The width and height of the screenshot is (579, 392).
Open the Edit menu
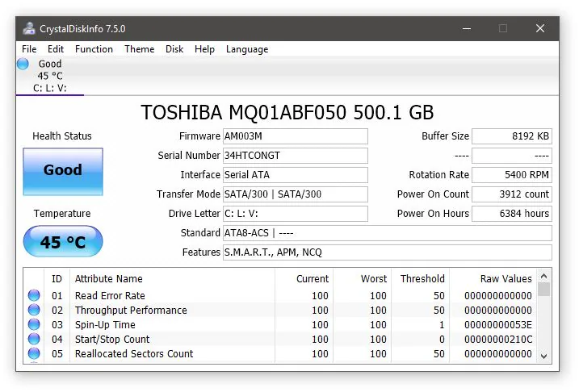coord(56,49)
